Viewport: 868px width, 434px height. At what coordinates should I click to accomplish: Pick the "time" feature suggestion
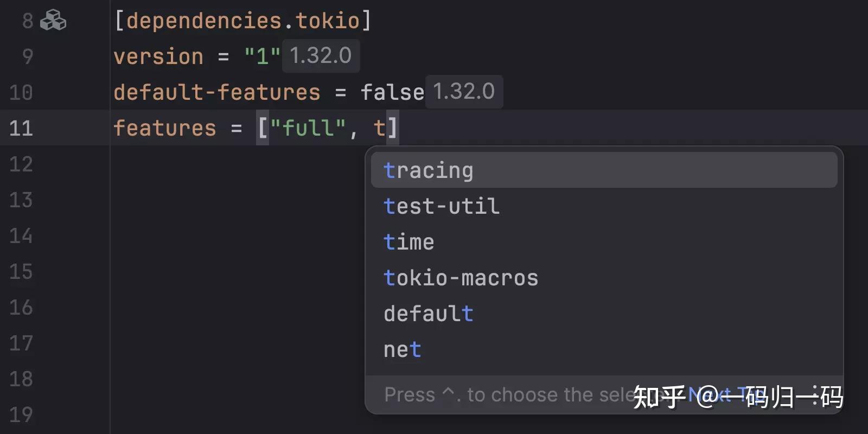point(409,242)
